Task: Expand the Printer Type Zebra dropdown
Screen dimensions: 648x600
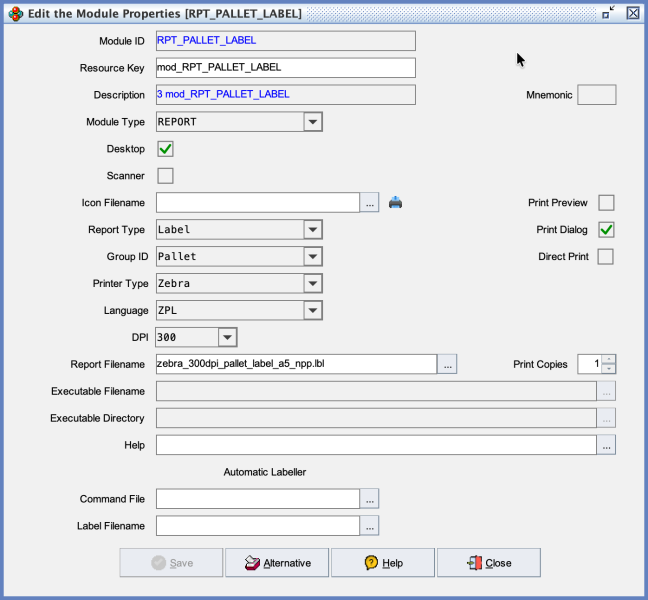Action: [313, 283]
